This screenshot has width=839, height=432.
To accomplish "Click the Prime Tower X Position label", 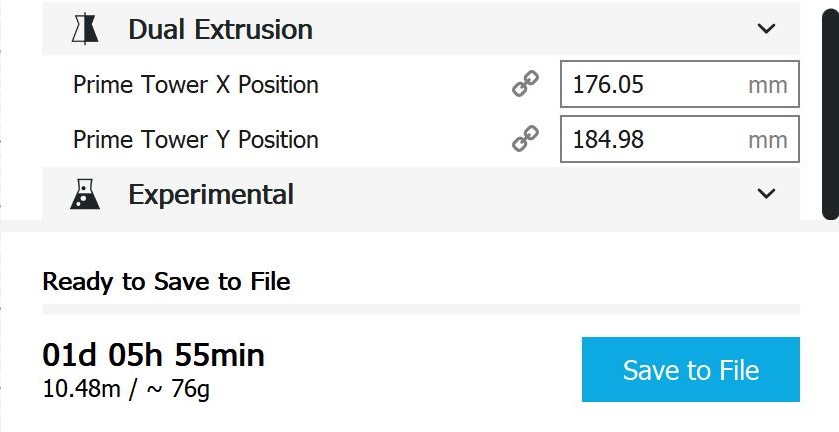I will pyautogui.click(x=196, y=85).
